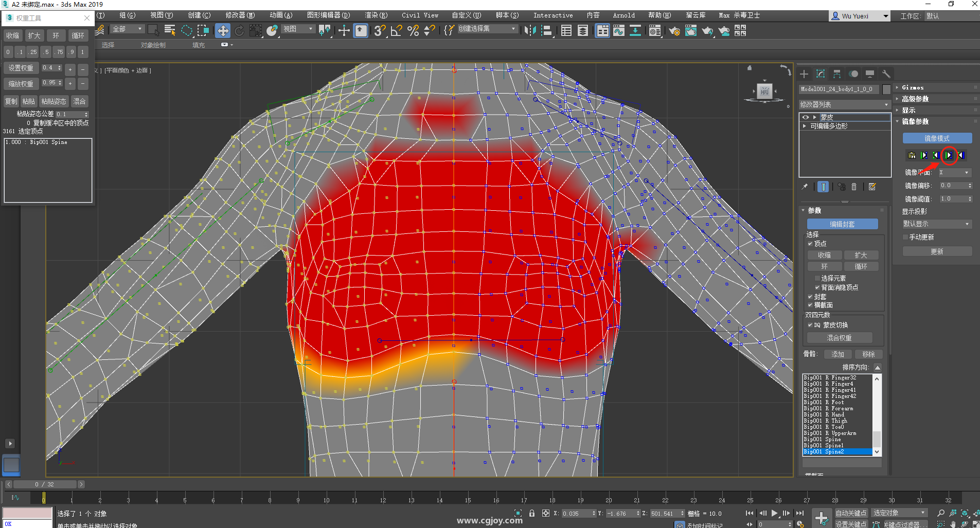Switch to the Hierarchy command panel
Image resolution: width=980 pixels, height=528 pixels.
click(x=837, y=74)
